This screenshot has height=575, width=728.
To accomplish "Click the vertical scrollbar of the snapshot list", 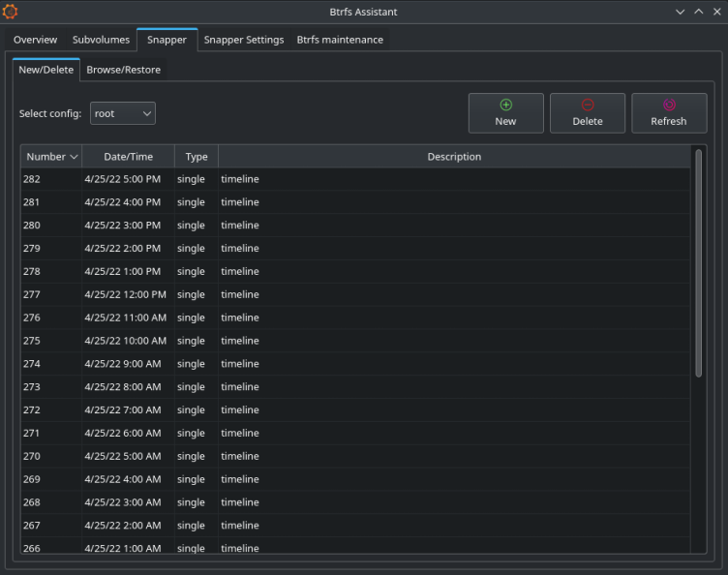I will coord(698,261).
